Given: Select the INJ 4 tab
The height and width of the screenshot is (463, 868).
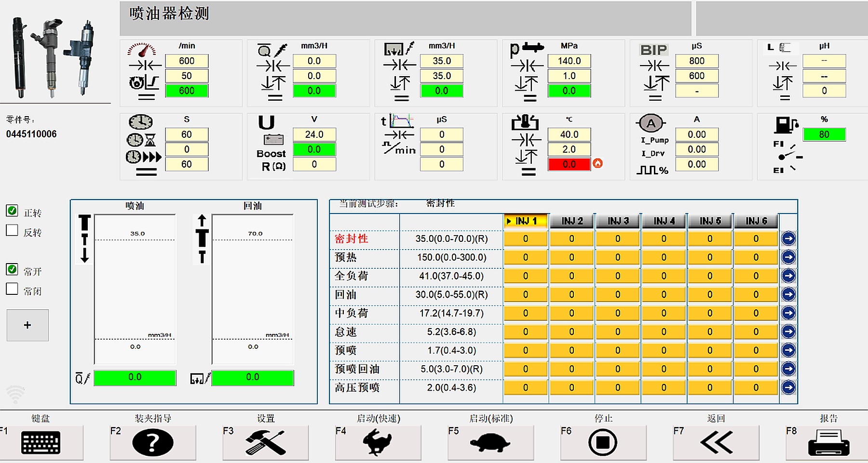Looking at the screenshot, I should click(664, 221).
